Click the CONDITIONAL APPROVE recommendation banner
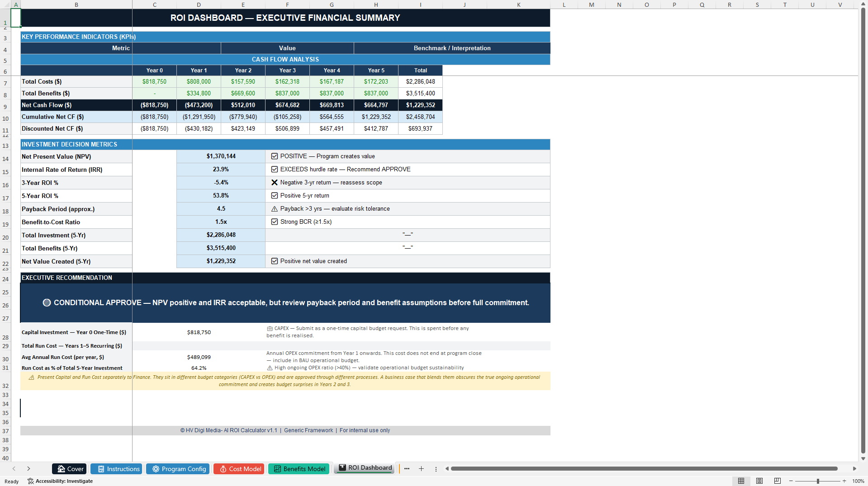 (285, 303)
